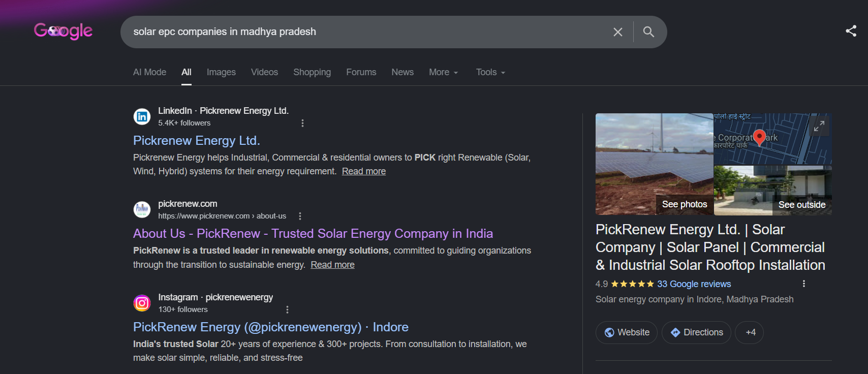Screen dimensions: 868x374
Task: Click the pickrenew.com about-us URL text
Action: pyautogui.click(x=222, y=216)
